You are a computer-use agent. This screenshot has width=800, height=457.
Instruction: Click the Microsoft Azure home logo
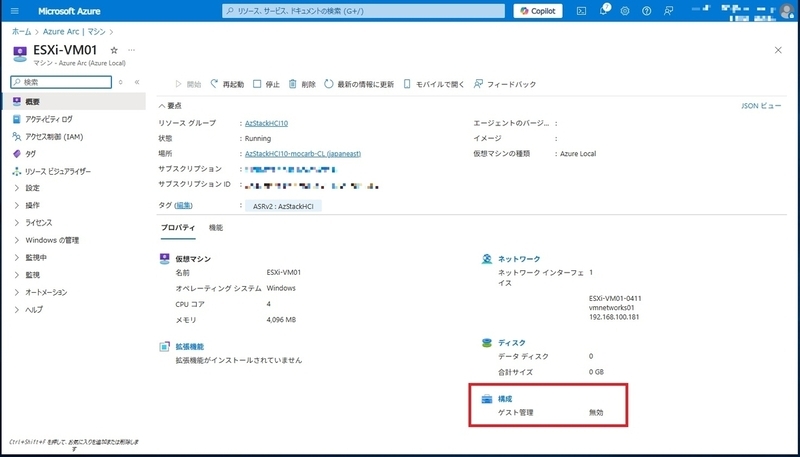69,11
